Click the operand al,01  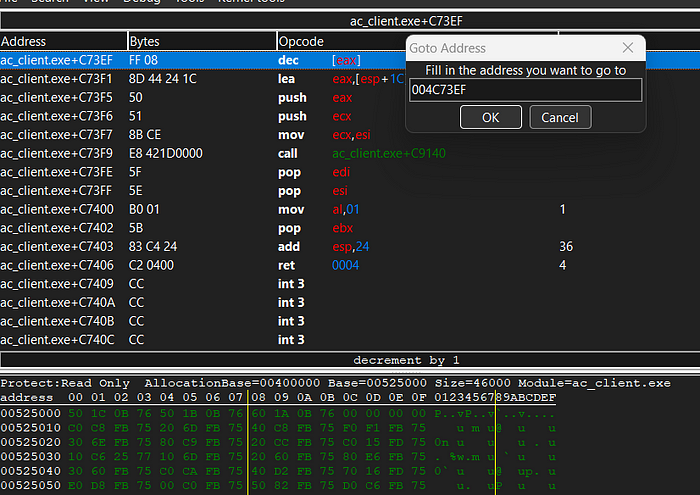(x=346, y=209)
